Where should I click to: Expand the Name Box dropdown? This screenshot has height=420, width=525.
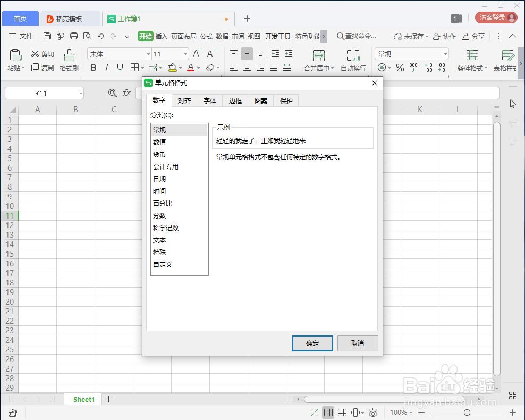81,94
